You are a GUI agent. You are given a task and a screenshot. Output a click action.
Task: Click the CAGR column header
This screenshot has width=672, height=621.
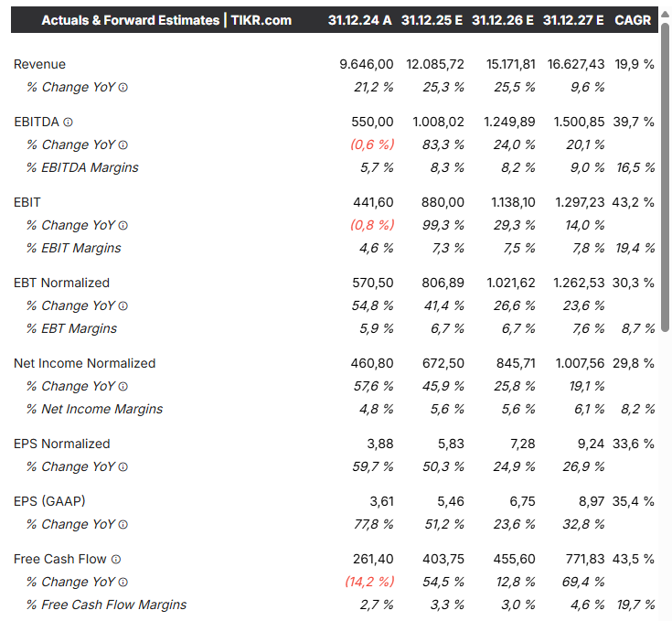(x=633, y=19)
